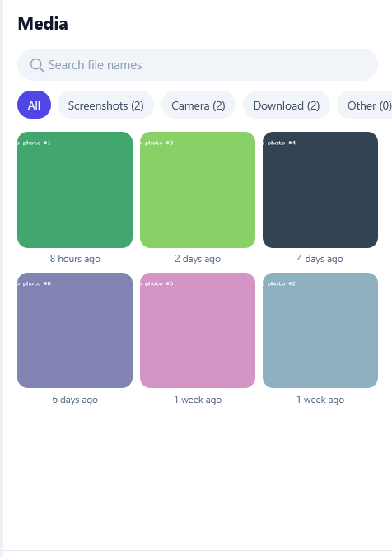Focus the Search file names field
The image size is (392, 557).
tap(198, 64)
